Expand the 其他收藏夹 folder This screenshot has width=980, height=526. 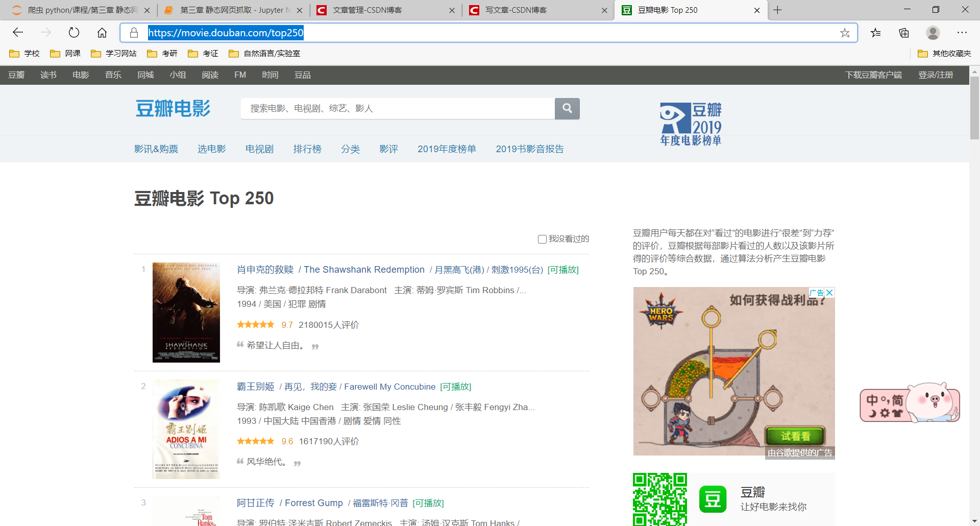click(x=944, y=53)
